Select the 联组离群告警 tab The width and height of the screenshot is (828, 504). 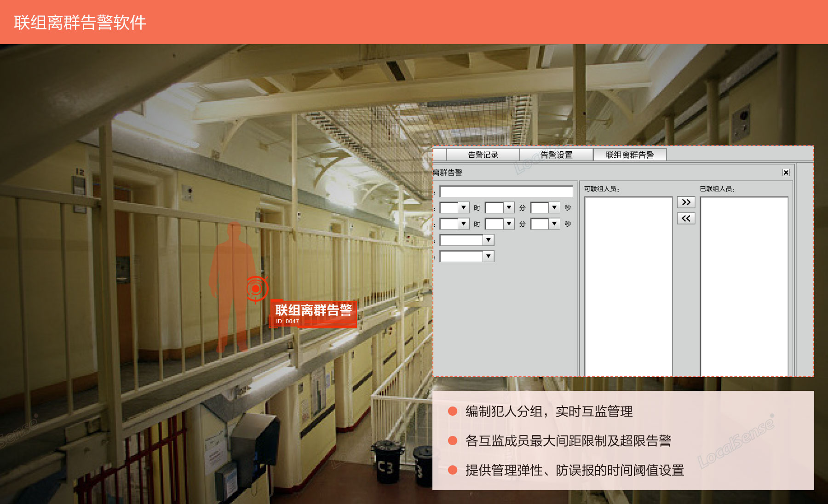(629, 155)
